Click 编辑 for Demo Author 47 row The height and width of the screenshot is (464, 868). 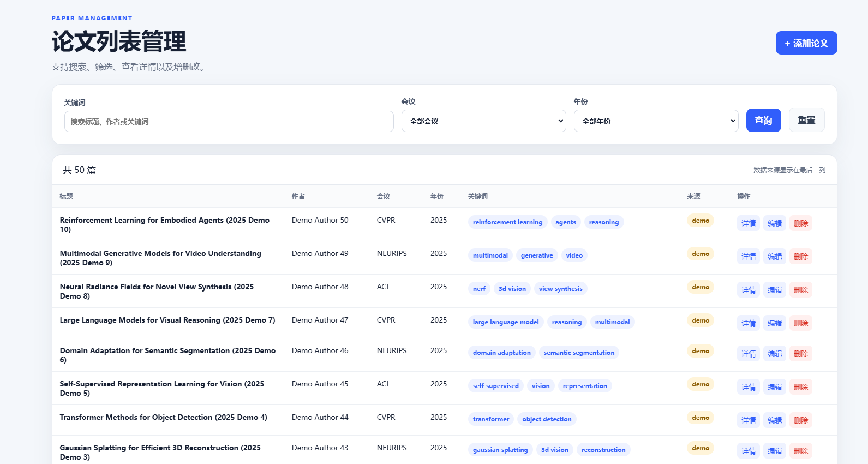(775, 323)
